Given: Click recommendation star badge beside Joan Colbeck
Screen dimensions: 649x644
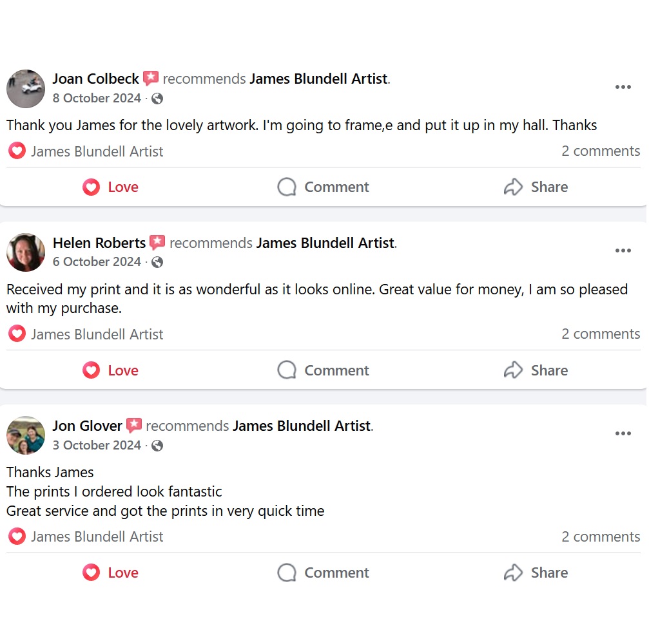Looking at the screenshot, I should 151,79.
